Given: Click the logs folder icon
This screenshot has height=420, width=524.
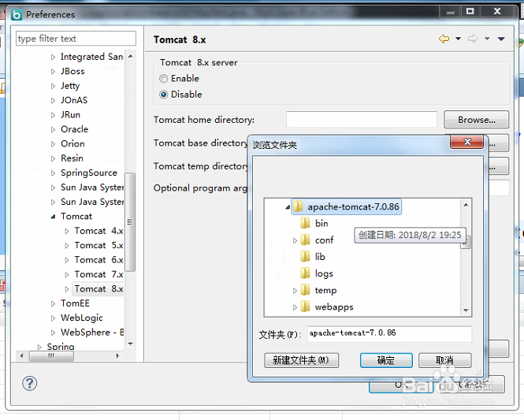Looking at the screenshot, I should click(x=305, y=273).
